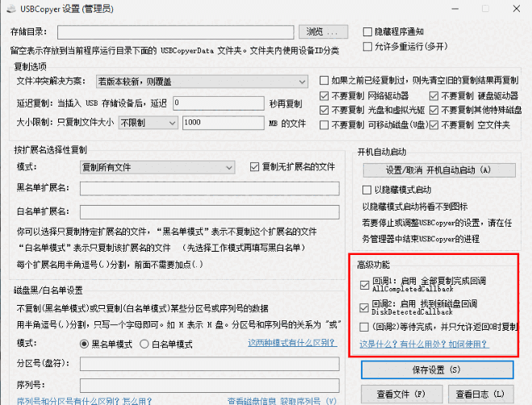Uncheck 不要复制 网络驱动器

point(324,96)
